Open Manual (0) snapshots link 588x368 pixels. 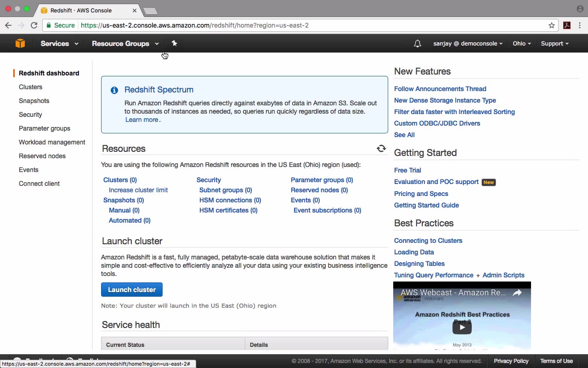pos(124,210)
